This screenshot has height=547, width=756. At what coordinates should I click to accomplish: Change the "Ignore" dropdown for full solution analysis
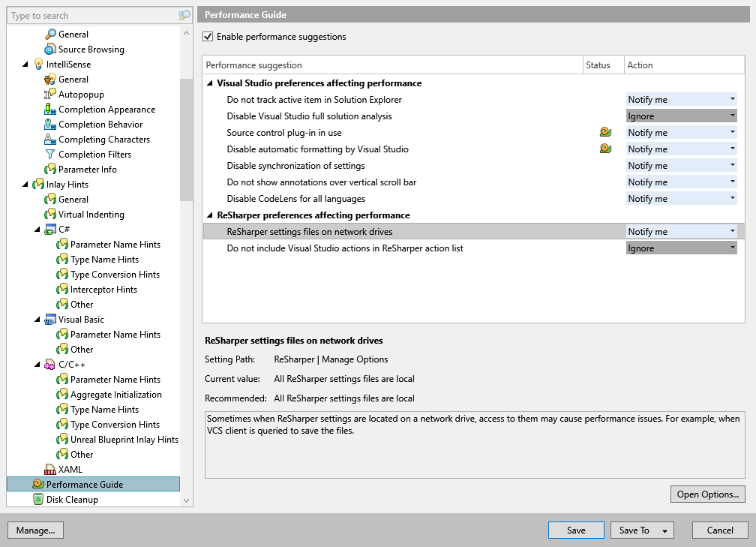tap(732, 116)
